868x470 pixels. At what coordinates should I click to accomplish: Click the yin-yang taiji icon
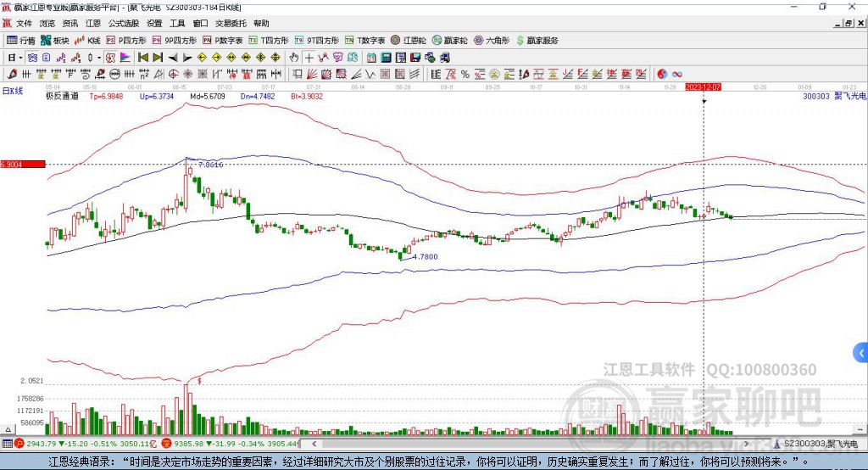click(662, 75)
